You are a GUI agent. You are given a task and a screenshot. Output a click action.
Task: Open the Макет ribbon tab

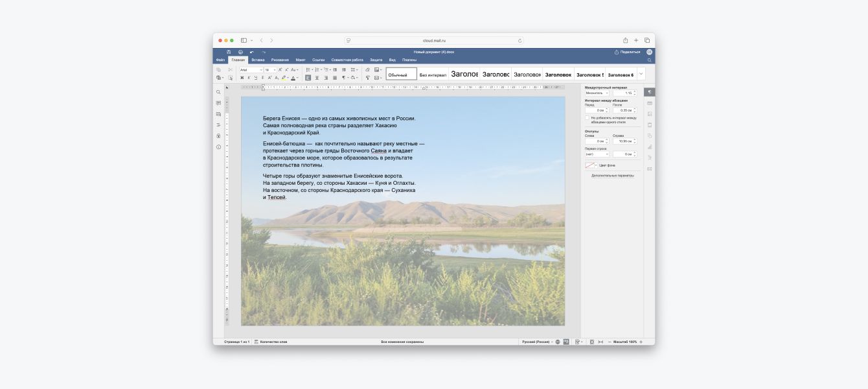pyautogui.click(x=301, y=60)
